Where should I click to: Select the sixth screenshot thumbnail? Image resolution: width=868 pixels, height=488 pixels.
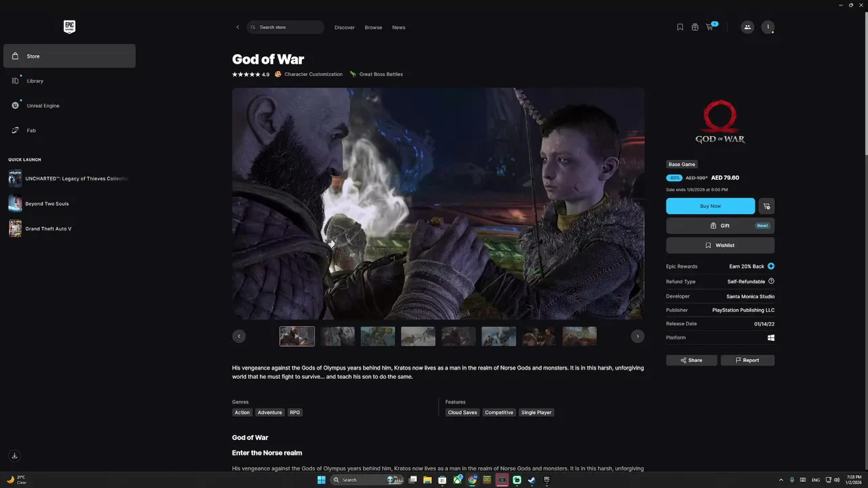tap(498, 336)
